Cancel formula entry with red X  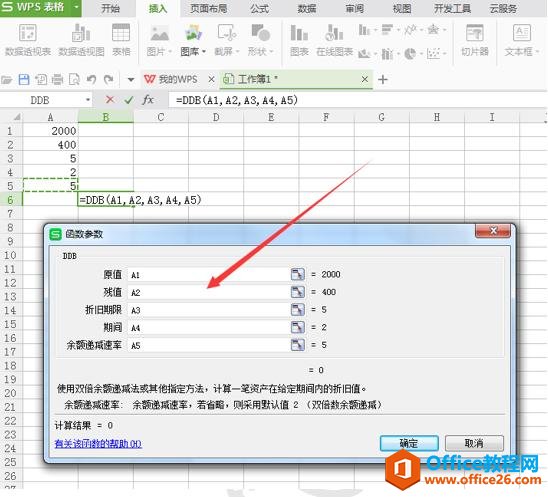(110, 100)
